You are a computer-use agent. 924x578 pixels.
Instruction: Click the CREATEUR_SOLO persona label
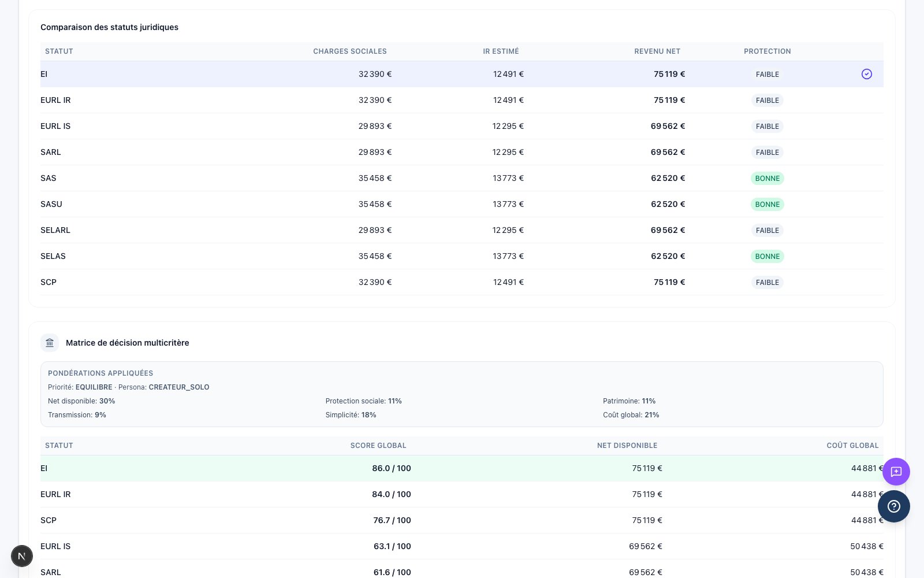[x=179, y=387]
